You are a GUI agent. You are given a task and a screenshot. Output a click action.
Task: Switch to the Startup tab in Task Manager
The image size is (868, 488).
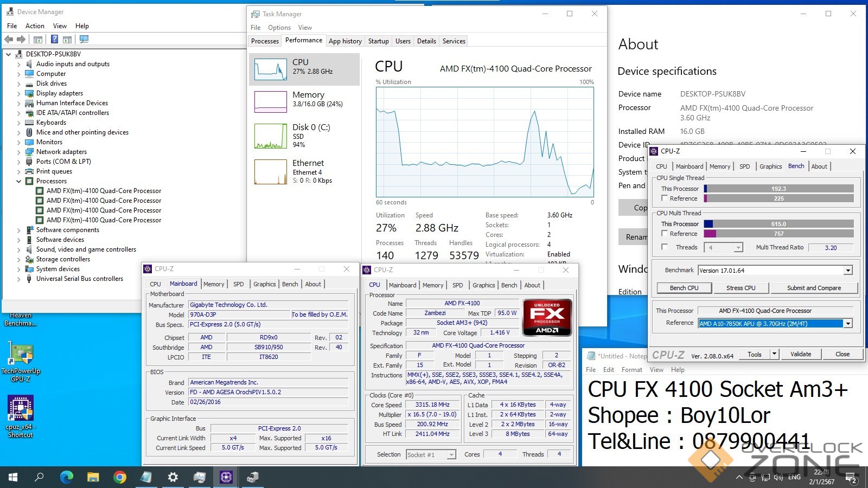click(x=378, y=41)
